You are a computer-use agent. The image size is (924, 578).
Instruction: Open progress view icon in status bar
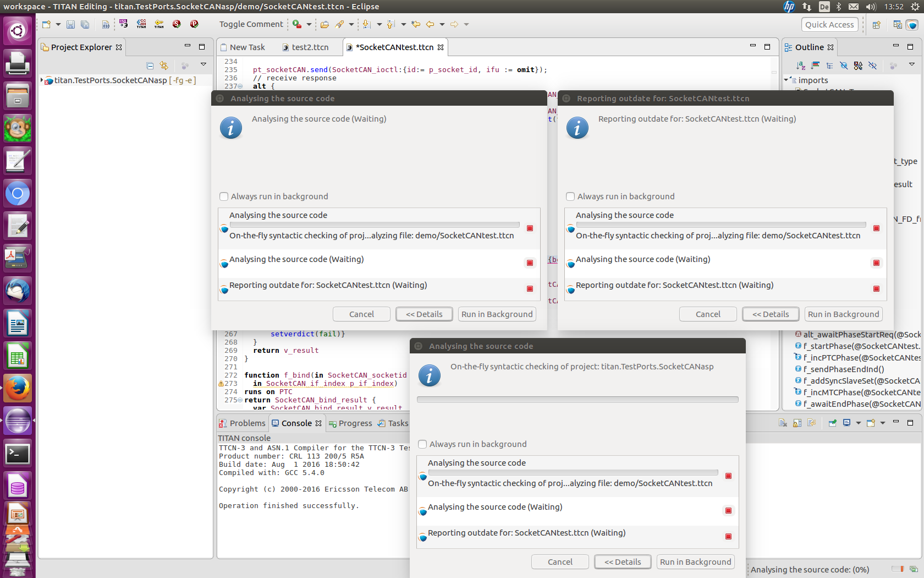[914, 569]
